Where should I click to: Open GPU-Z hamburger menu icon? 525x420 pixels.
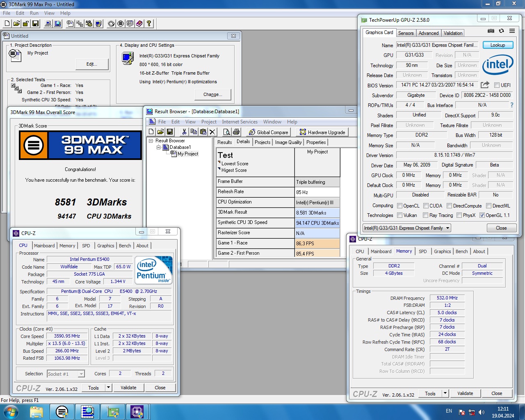click(512, 31)
